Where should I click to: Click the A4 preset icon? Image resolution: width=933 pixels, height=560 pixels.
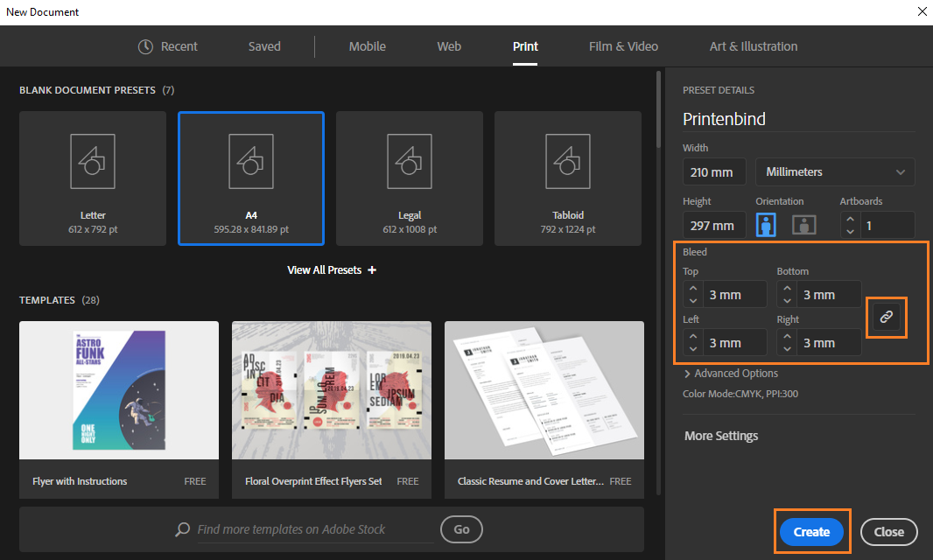[250, 161]
